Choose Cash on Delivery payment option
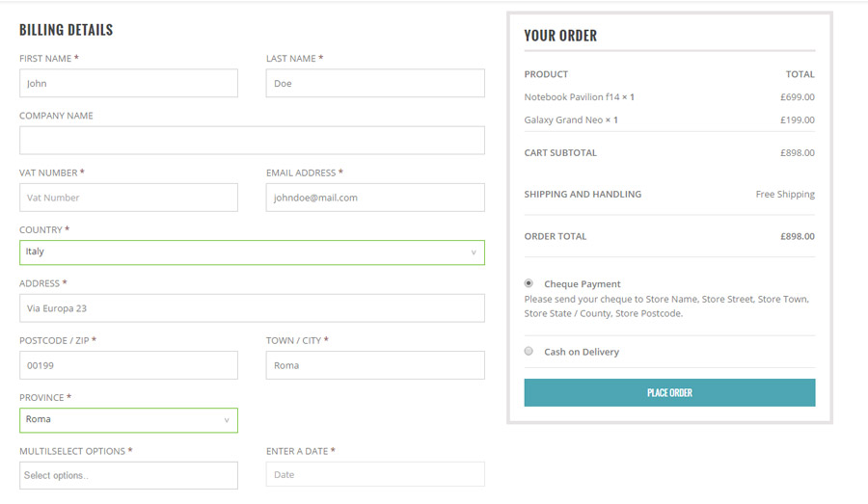Viewport: 868px width, 504px height. coord(529,351)
